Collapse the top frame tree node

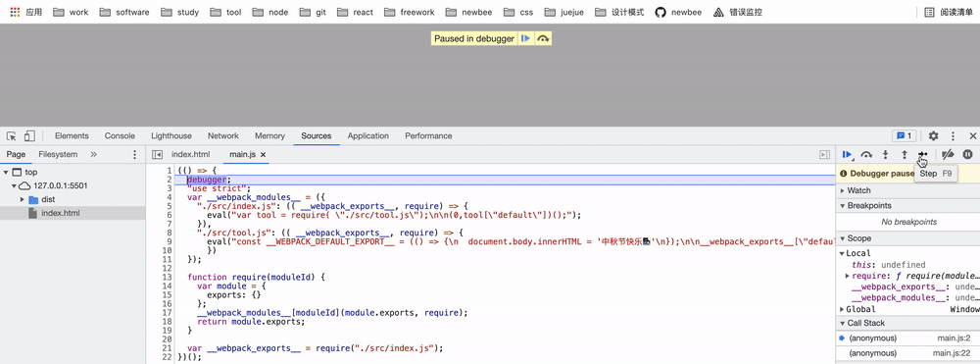6,172
